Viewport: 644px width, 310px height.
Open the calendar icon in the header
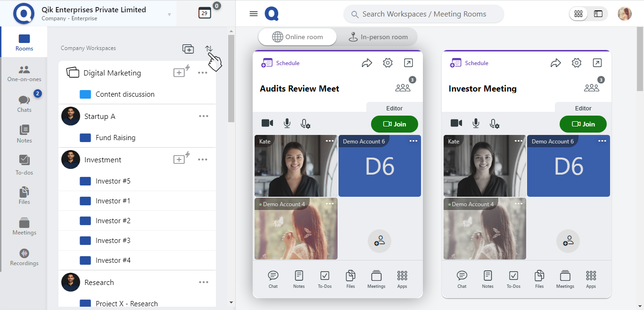point(204,13)
